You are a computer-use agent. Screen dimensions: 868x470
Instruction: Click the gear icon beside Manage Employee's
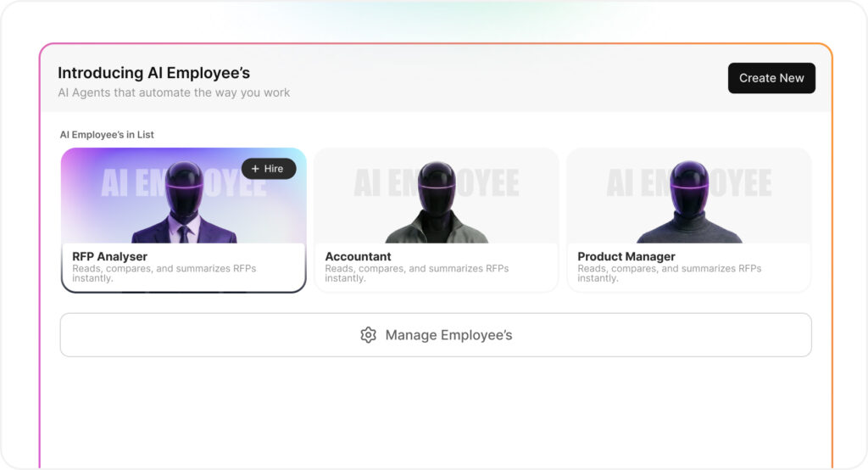point(368,335)
